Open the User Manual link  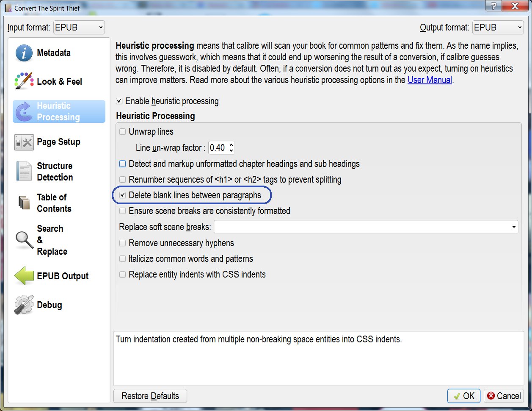pyautogui.click(x=430, y=80)
